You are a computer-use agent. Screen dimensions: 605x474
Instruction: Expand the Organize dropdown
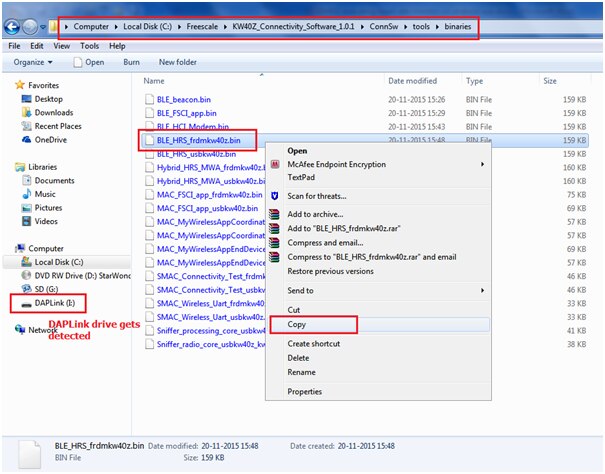[33, 62]
